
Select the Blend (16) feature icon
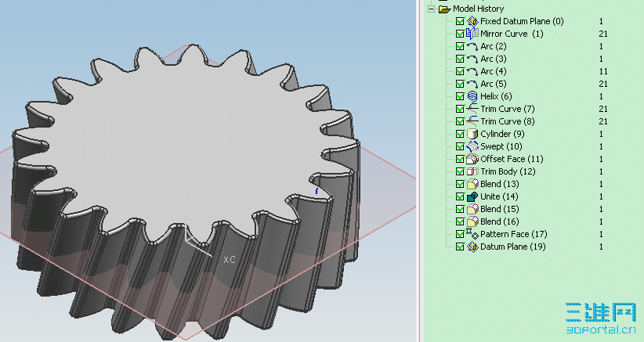(472, 221)
